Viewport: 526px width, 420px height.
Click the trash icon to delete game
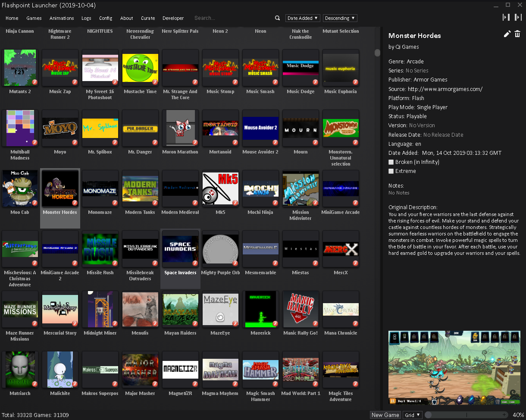click(x=517, y=34)
